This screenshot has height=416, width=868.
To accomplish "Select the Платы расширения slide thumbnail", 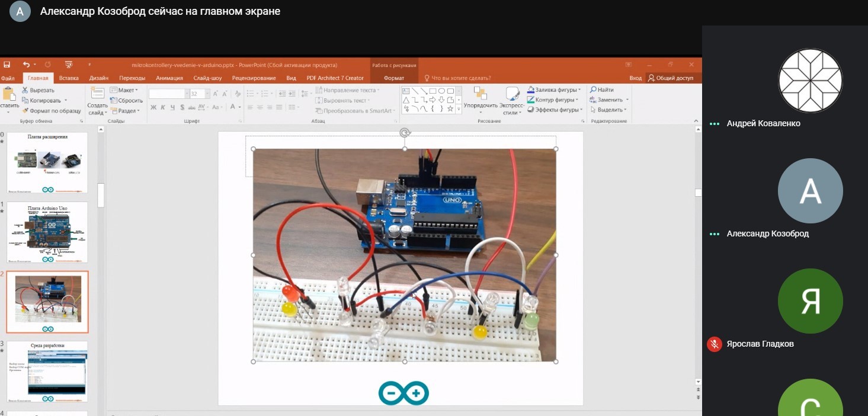I will point(47,162).
